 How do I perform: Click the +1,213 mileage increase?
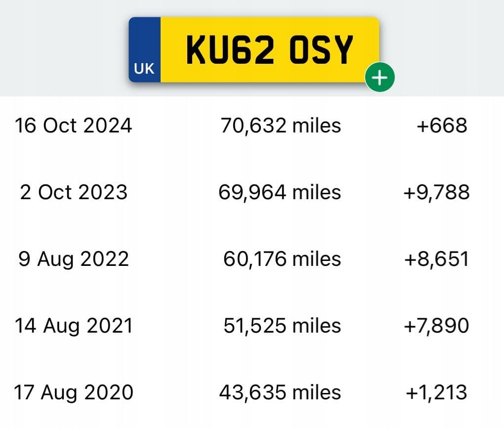436,392
